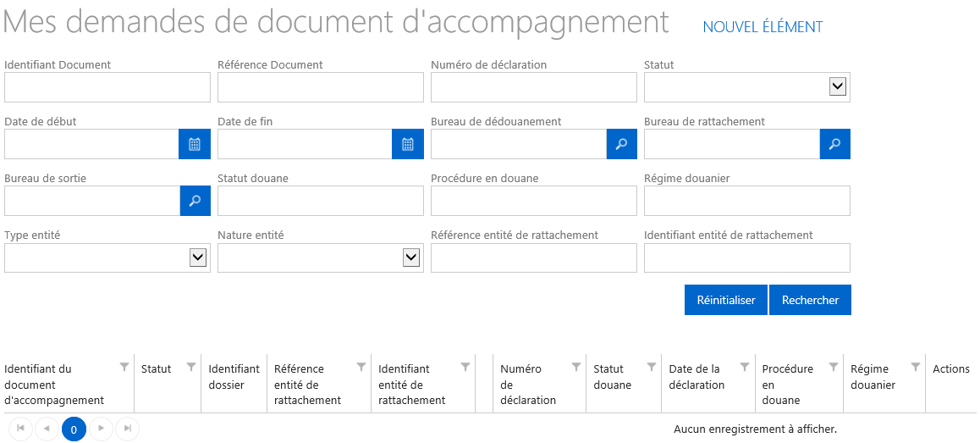
Task: Focus the Identifiant Document text field
Action: pyautogui.click(x=107, y=87)
